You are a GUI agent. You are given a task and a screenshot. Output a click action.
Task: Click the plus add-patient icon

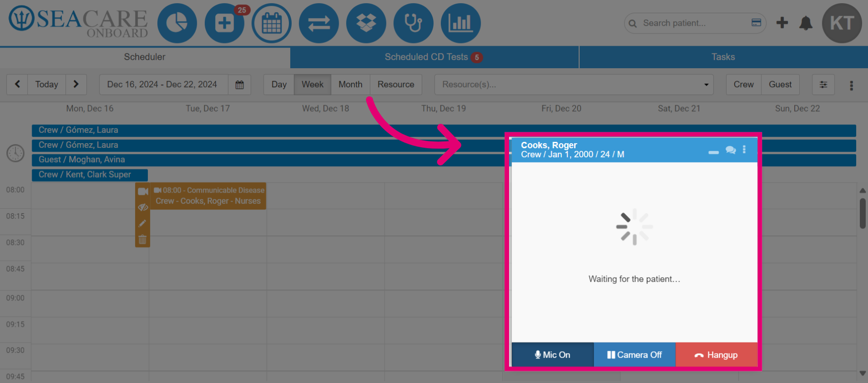click(782, 23)
